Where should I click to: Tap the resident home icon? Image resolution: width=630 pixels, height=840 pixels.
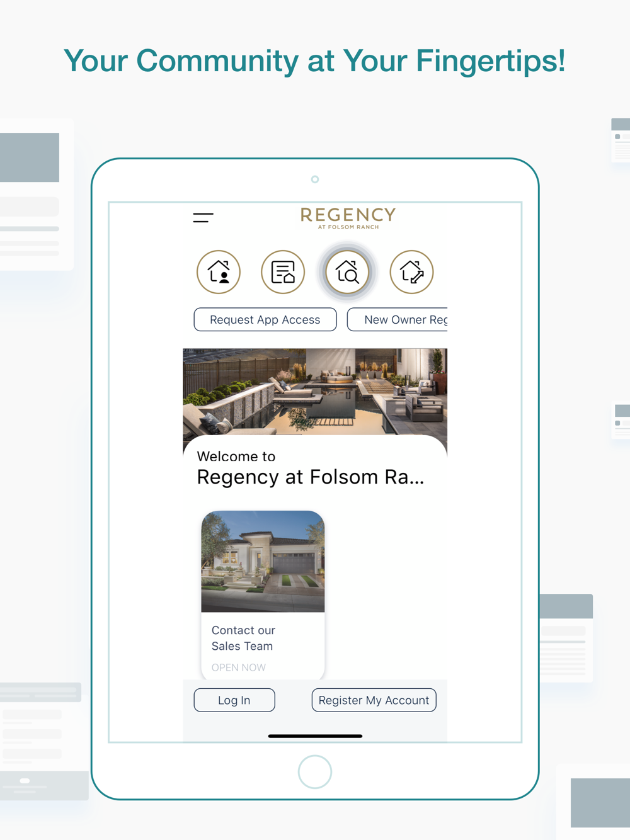coord(219,272)
